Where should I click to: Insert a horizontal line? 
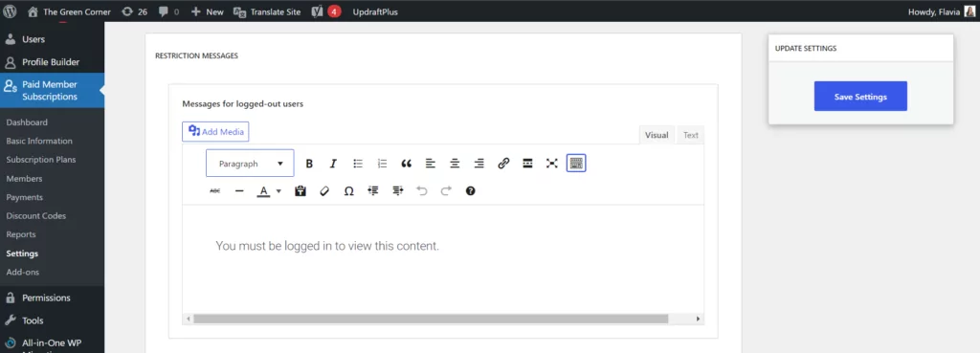[x=239, y=190]
